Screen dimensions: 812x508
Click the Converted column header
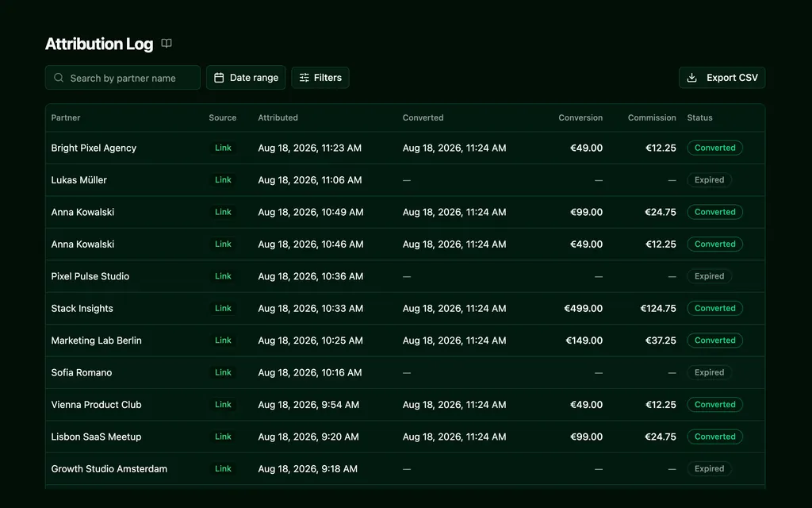click(x=423, y=117)
